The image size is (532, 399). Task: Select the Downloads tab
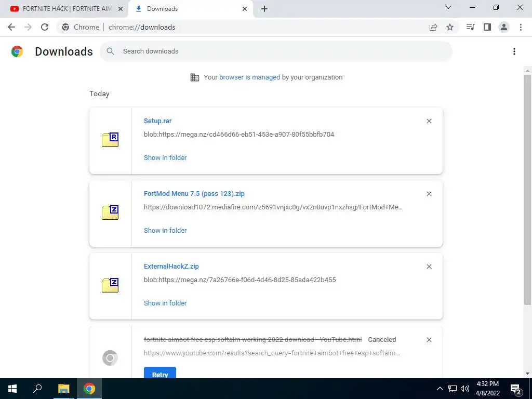tap(191, 9)
